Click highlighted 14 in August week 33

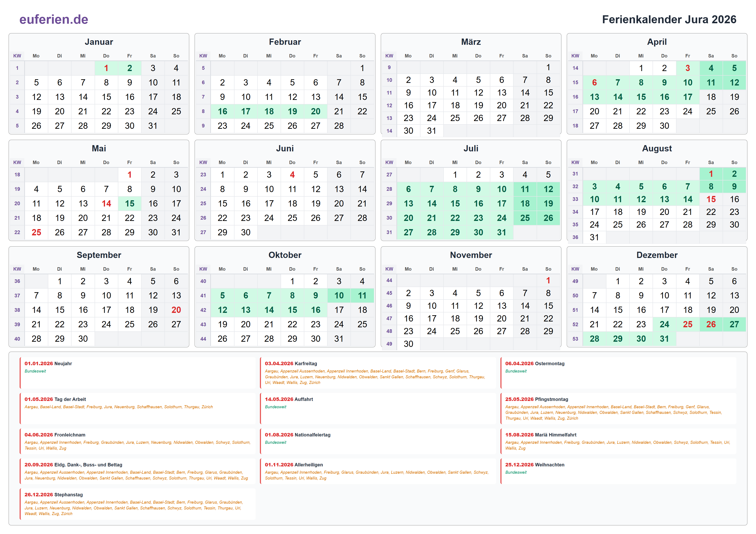(687, 199)
